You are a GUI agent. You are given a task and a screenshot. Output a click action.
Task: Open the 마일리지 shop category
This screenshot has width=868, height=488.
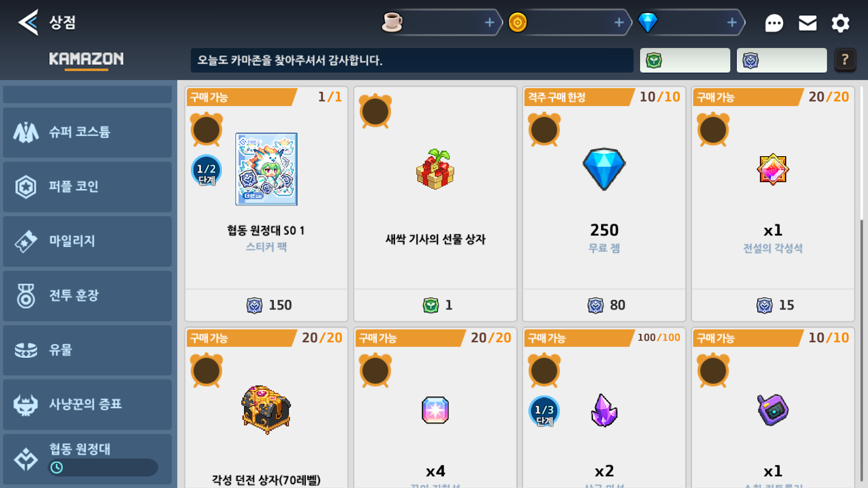87,241
